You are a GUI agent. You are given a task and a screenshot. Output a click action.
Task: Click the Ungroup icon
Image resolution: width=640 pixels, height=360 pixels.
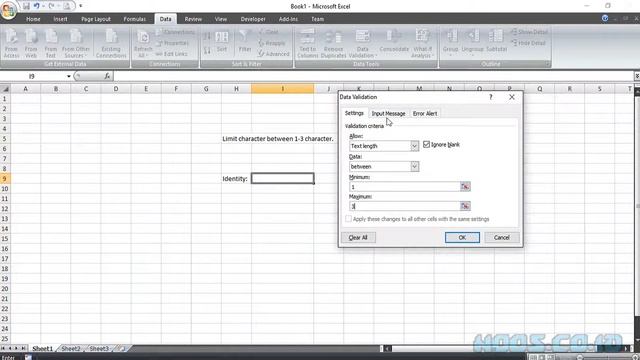tap(473, 42)
